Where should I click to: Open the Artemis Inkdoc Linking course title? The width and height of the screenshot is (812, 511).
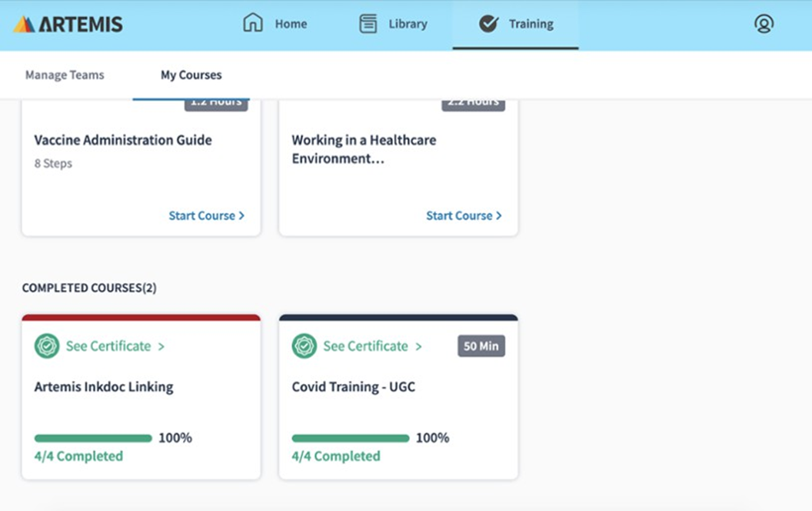tap(104, 386)
